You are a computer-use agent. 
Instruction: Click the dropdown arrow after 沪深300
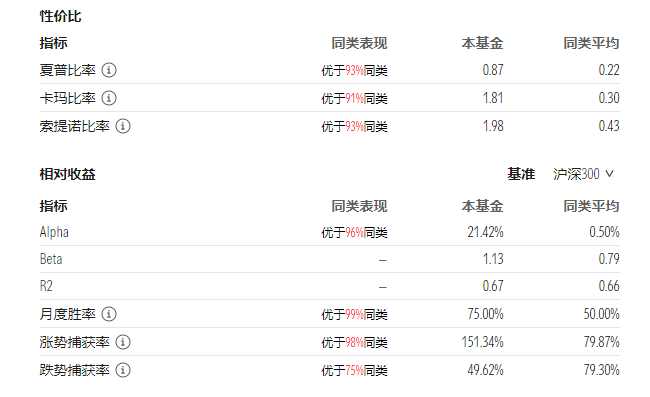(x=609, y=174)
